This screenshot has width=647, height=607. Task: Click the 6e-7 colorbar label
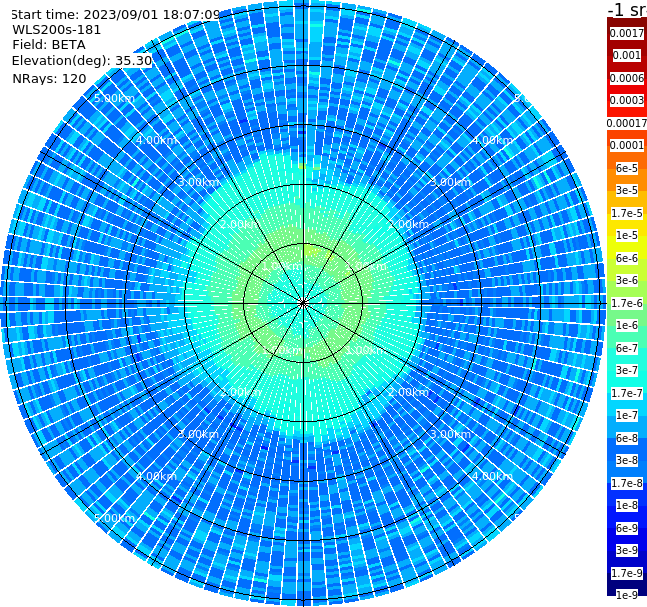point(627,348)
